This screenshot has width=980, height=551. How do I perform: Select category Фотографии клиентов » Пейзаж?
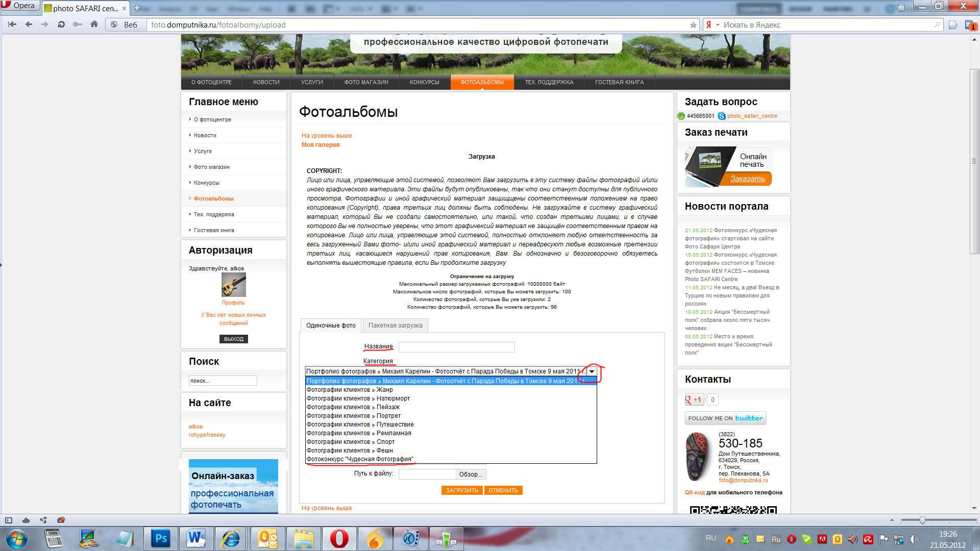(x=451, y=407)
